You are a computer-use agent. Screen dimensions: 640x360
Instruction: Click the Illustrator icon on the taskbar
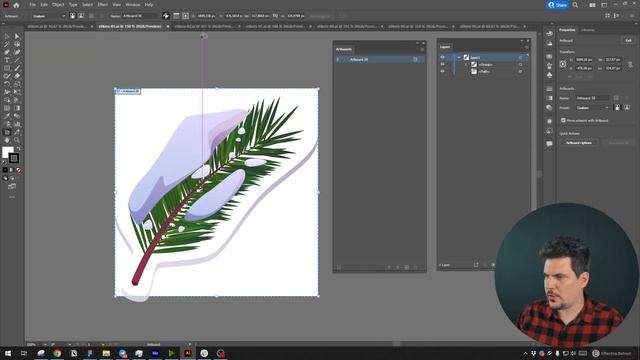188,353
